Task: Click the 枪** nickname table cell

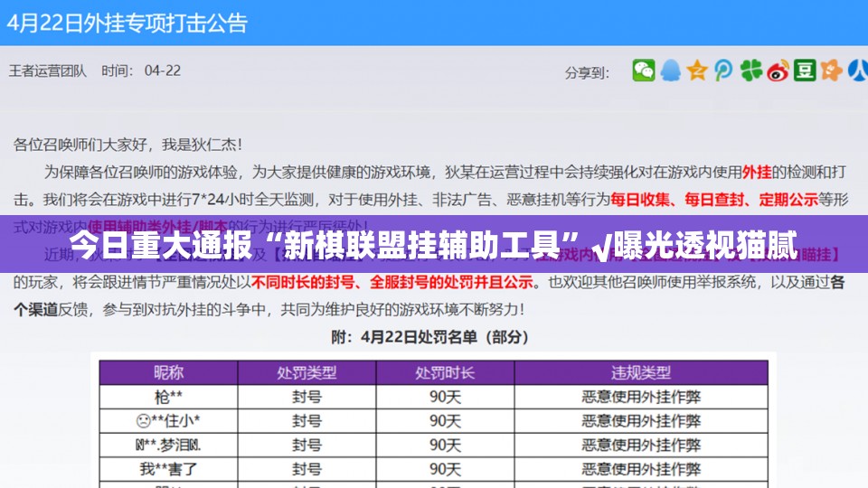Action: point(168,397)
